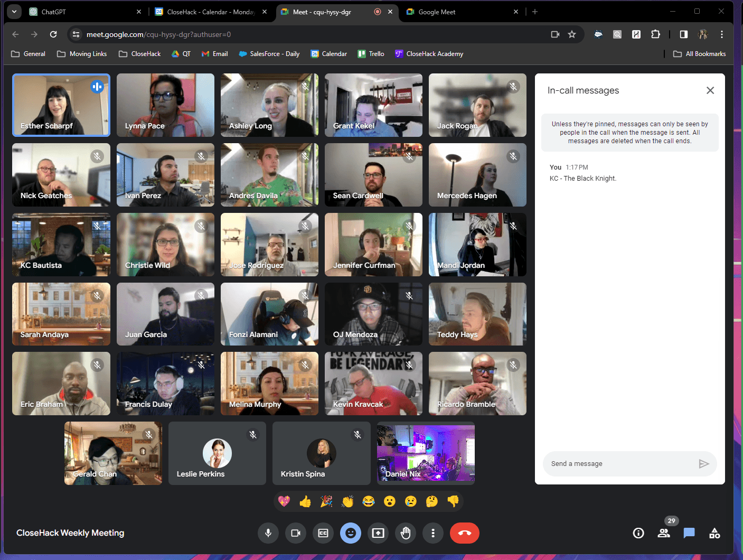Send the clapping hands reaction

pyautogui.click(x=347, y=501)
